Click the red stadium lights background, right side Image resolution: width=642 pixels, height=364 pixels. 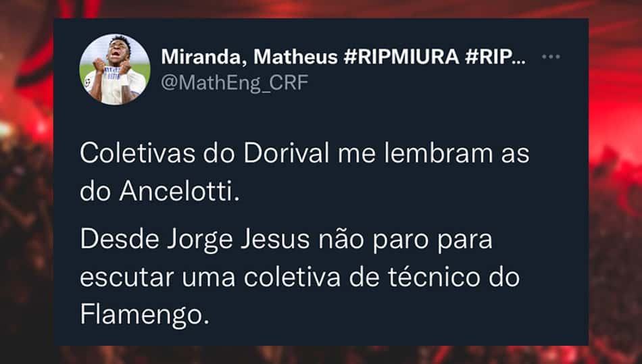[615, 123]
